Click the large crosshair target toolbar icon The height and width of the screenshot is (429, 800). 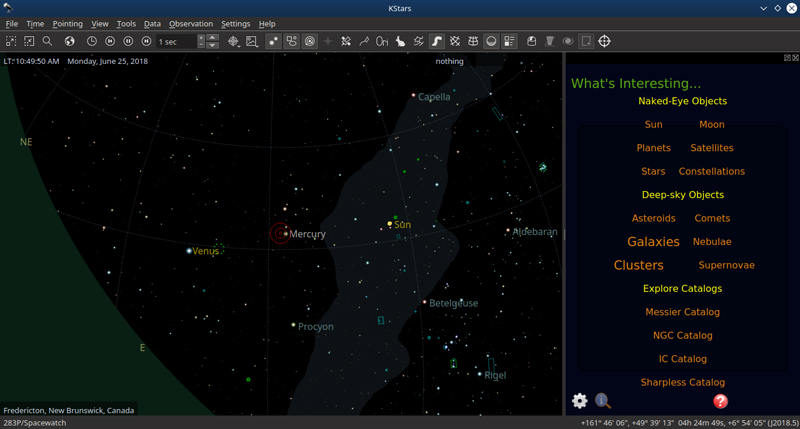point(604,41)
